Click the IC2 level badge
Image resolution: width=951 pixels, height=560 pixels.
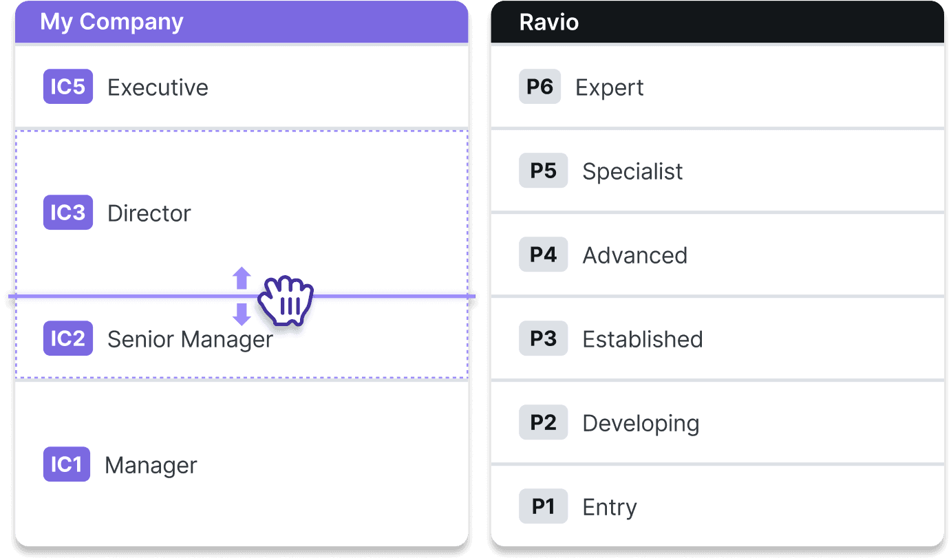coord(67,338)
